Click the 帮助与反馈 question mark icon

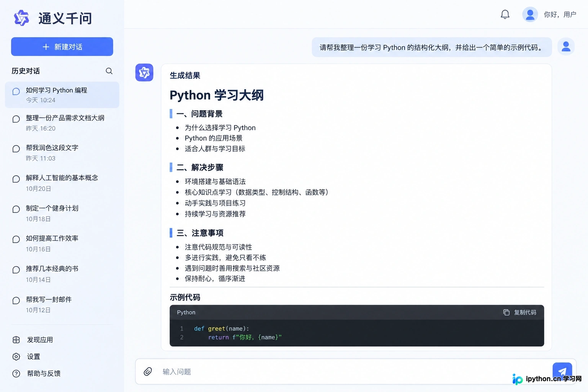point(16,374)
